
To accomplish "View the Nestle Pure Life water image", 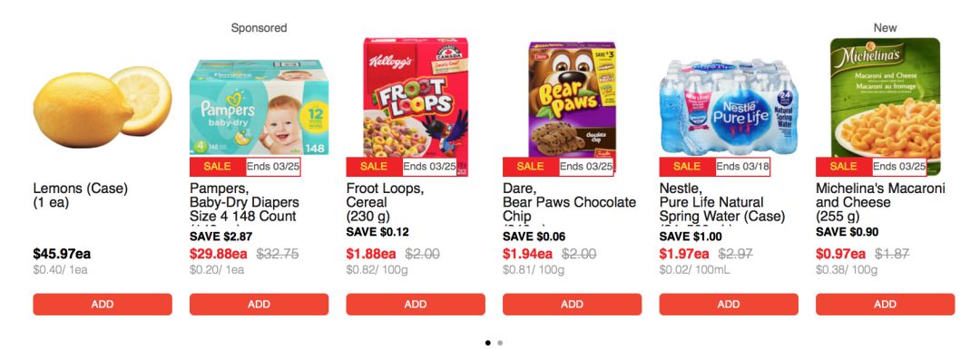I will point(729,107).
